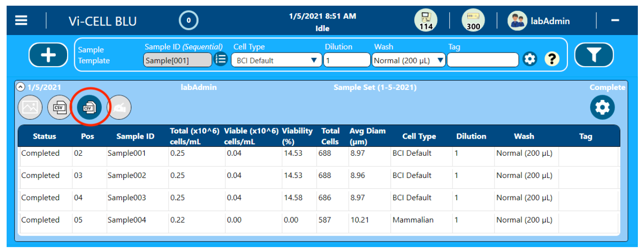The image size is (644, 249).
Task: Click the highlighted dark CSV export icon
Action: 89,108
